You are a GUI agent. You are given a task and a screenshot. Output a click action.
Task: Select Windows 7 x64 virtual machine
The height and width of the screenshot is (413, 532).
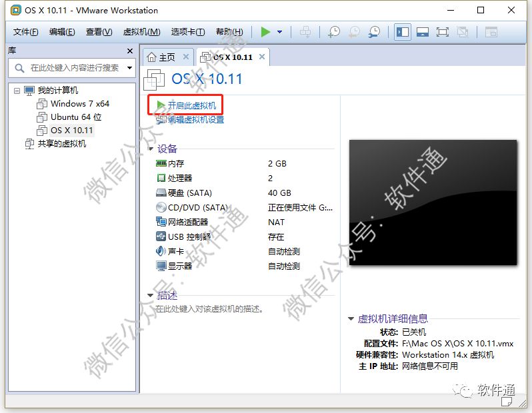80,104
